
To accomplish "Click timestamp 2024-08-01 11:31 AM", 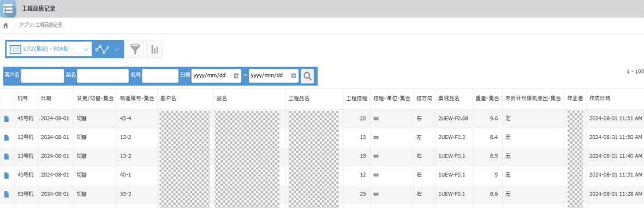I will (616, 175).
